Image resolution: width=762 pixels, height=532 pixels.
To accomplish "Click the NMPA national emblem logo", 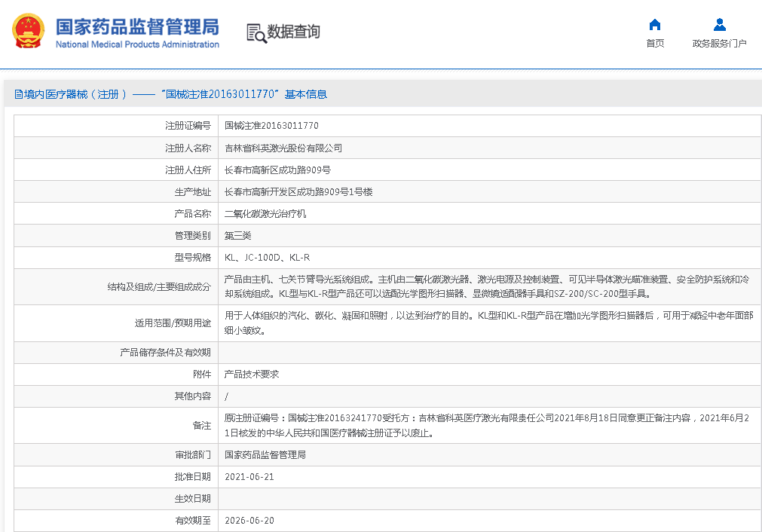I will (28, 32).
